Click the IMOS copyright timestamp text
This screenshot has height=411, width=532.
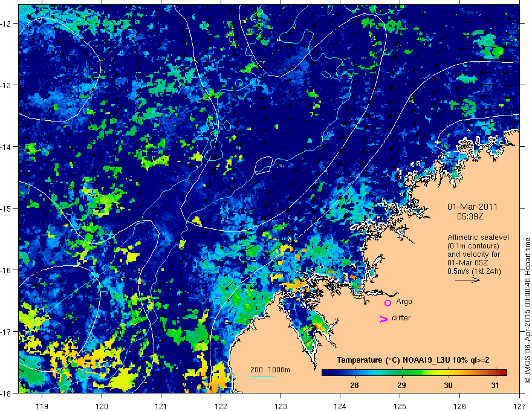pos(527,311)
